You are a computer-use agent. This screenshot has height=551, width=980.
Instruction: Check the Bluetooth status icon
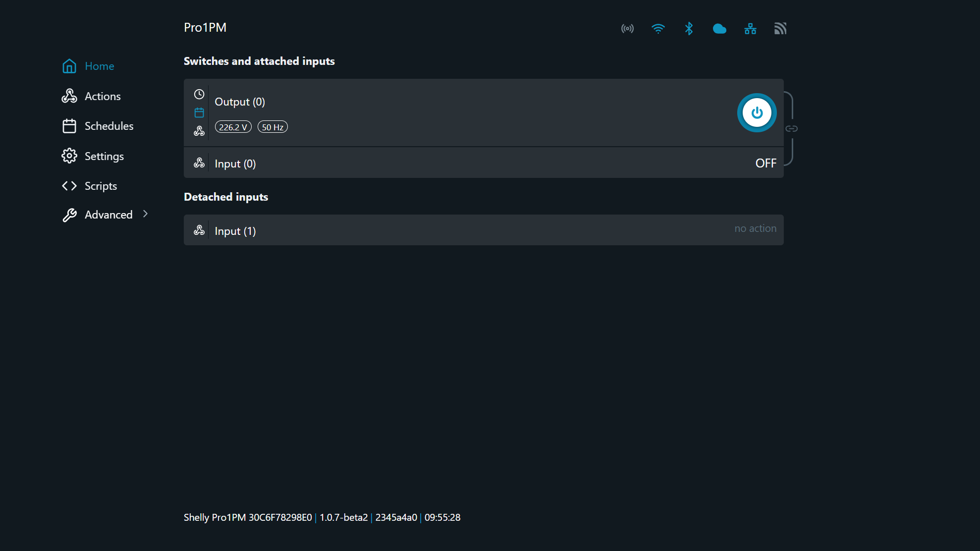click(689, 29)
